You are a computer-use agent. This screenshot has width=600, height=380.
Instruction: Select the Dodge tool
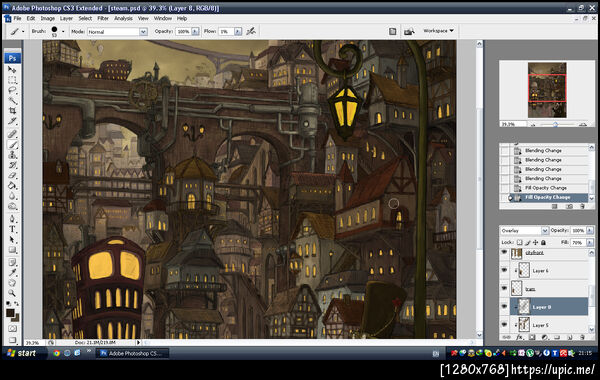tap(12, 206)
